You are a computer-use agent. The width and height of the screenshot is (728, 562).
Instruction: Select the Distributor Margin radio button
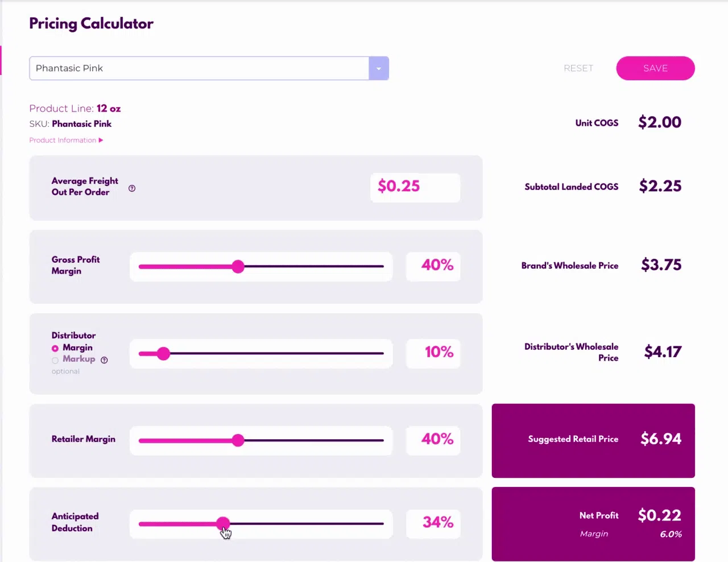click(x=55, y=348)
